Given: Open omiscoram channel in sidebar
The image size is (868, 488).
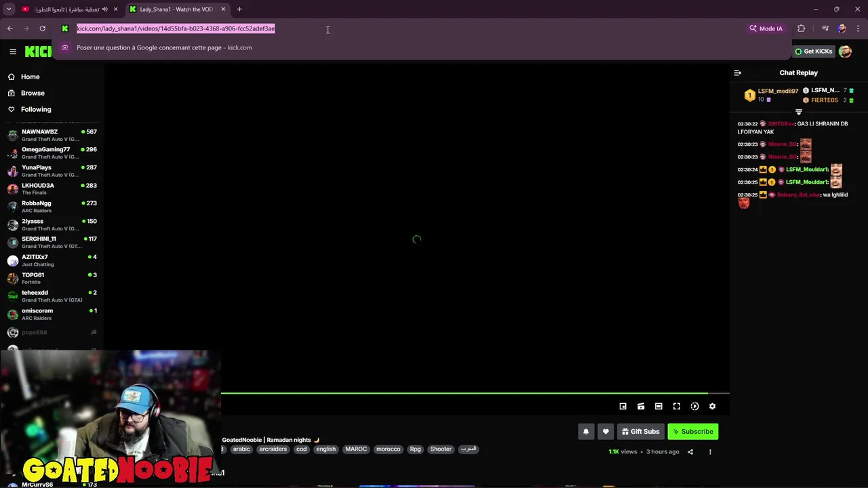Looking at the screenshot, I should 52,314.
